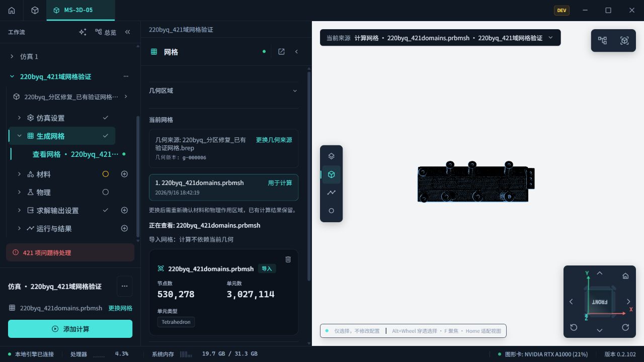Open the 总览 overview view

106,32
